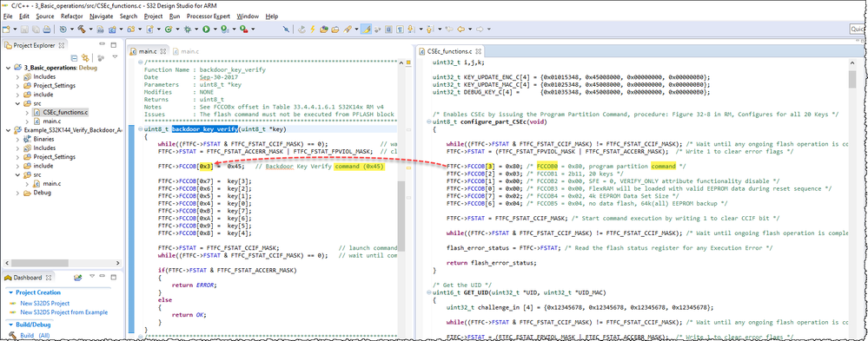Open the Debug configurations dropdown arrow
This screenshot has height=341, width=868.
tap(197, 29)
